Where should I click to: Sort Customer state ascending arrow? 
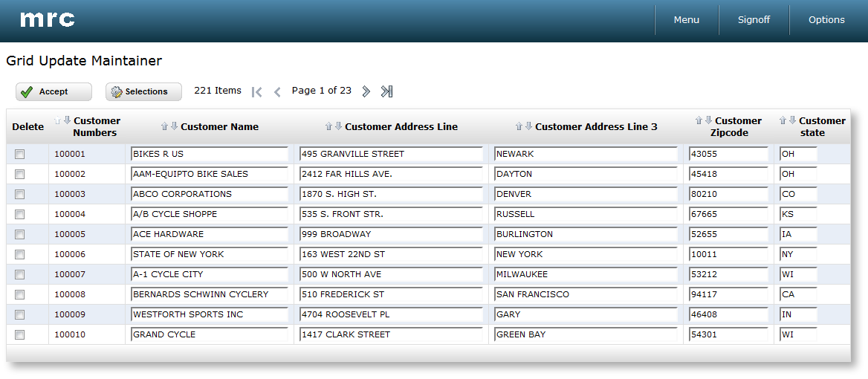pyautogui.click(x=783, y=120)
